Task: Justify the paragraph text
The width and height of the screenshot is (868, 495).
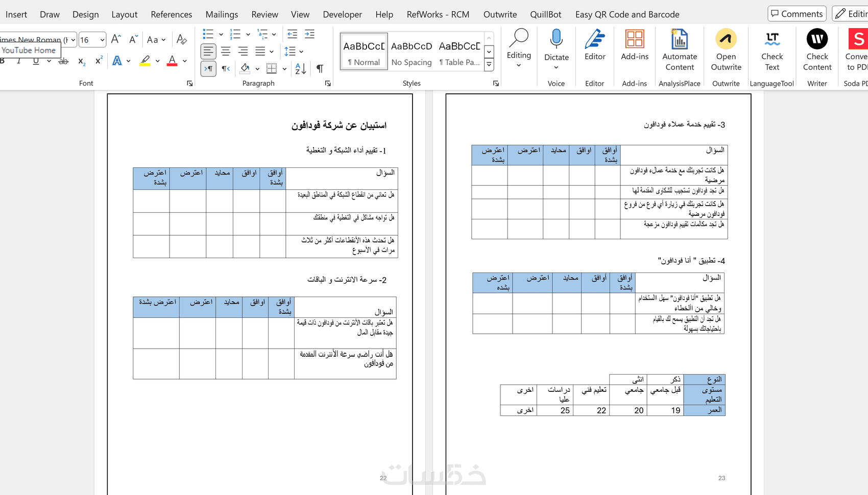Action: coord(260,52)
